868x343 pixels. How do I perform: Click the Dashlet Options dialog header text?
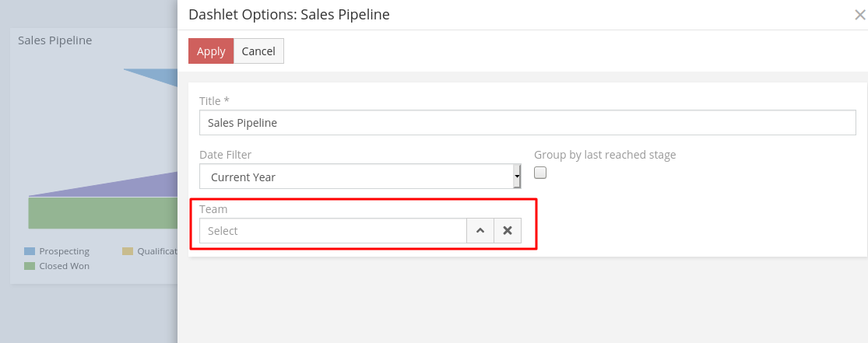pyautogui.click(x=289, y=15)
